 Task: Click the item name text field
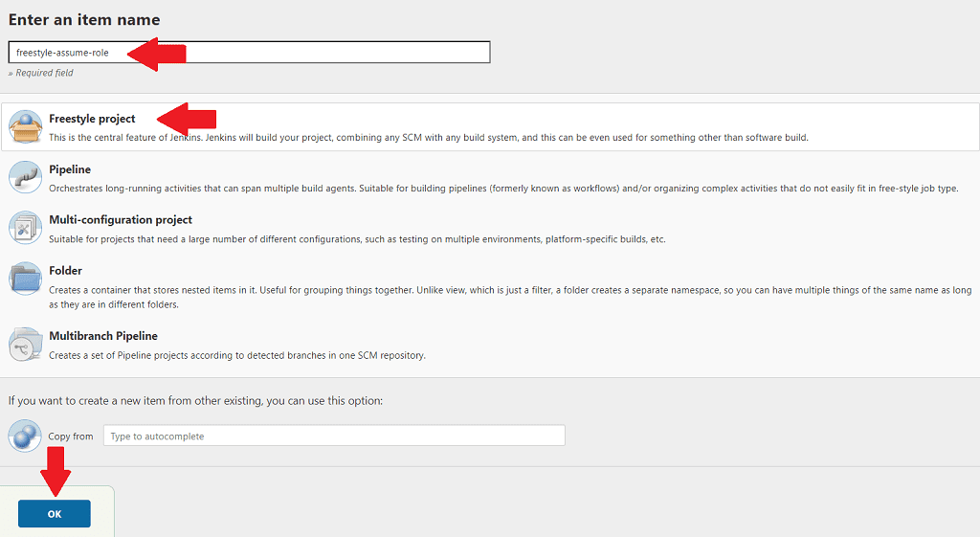pyautogui.click(x=316, y=52)
